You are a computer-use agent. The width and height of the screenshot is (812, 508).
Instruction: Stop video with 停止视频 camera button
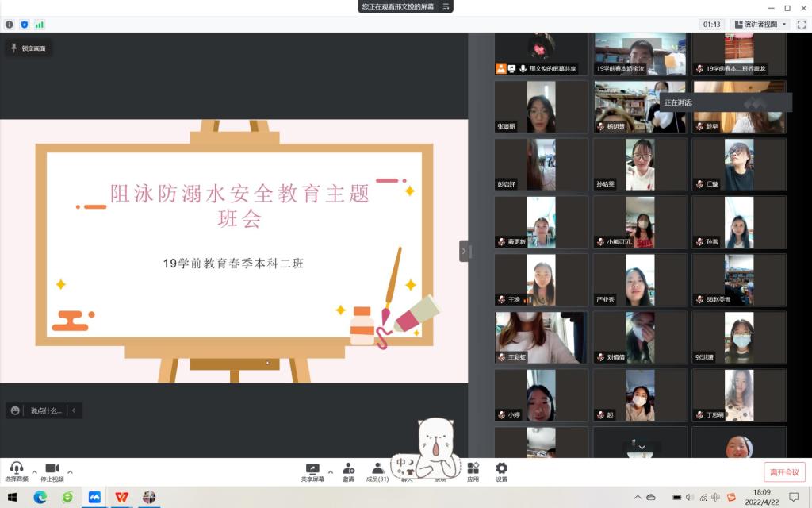pos(52,471)
